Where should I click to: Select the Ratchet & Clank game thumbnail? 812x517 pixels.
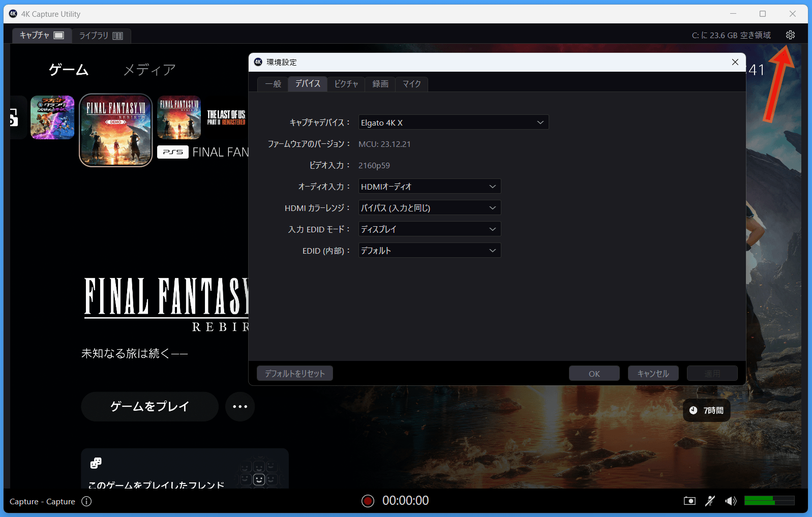(x=52, y=117)
